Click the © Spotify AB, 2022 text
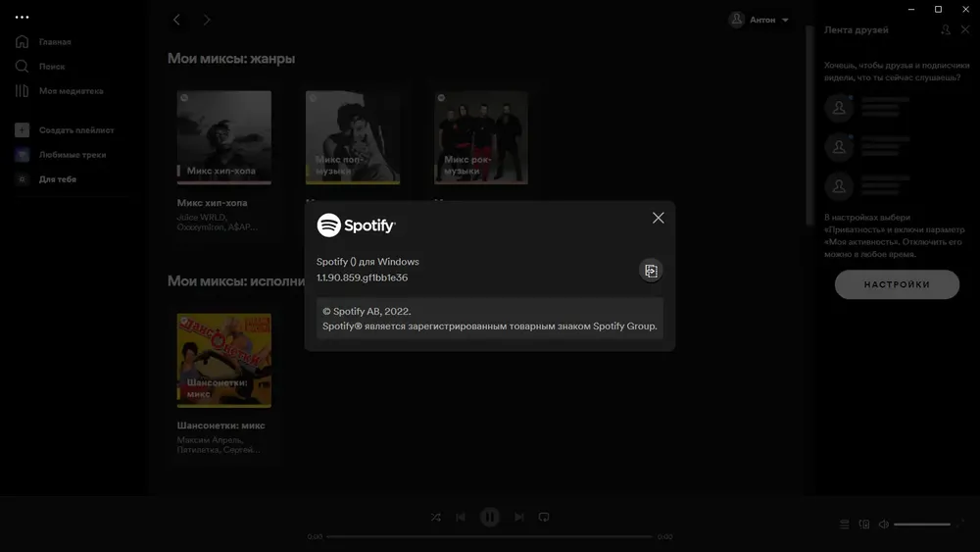 [x=367, y=312]
